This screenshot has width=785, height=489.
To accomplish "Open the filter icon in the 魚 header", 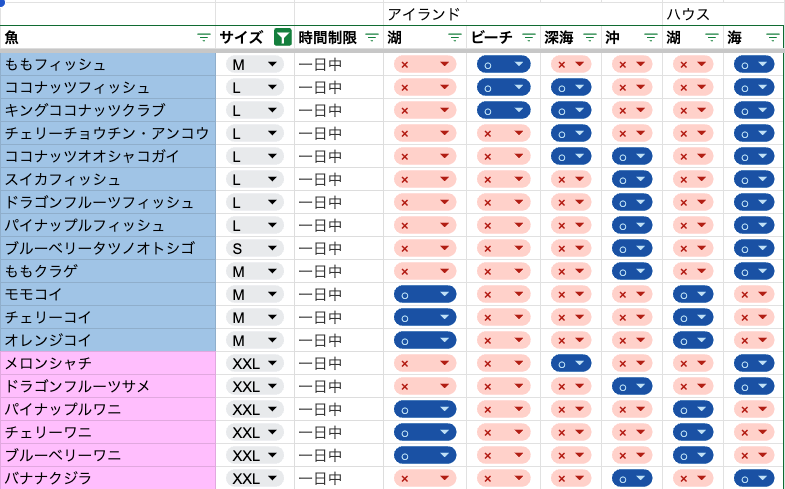I will pyautogui.click(x=203, y=38).
